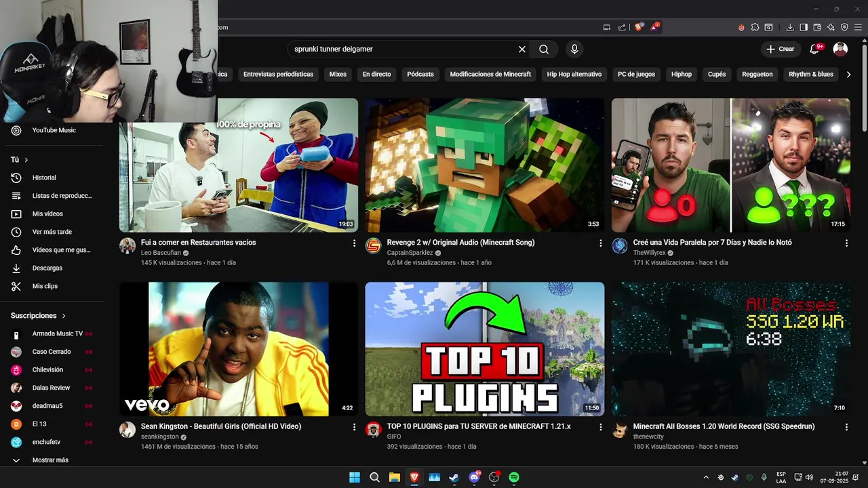The image size is (868, 488).
Task: Select the Pódcasts category chip
Action: [x=420, y=75]
